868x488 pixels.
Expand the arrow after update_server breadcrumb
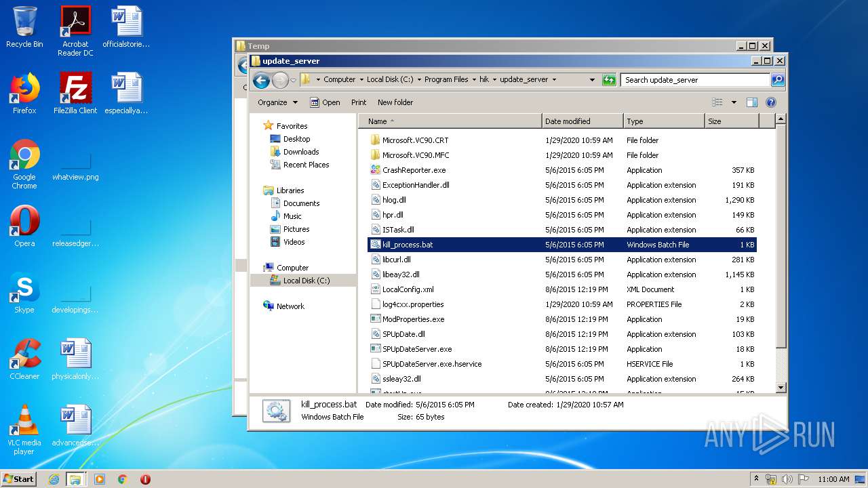coord(554,79)
